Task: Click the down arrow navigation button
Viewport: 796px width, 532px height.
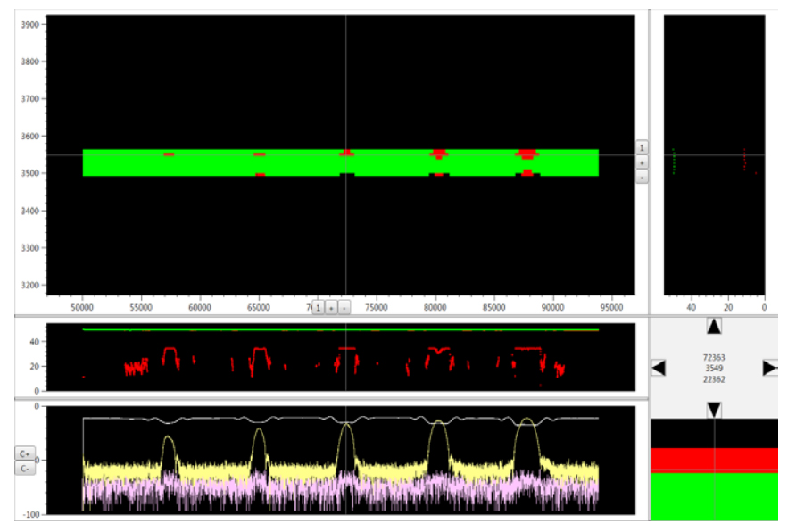Action: coord(714,410)
